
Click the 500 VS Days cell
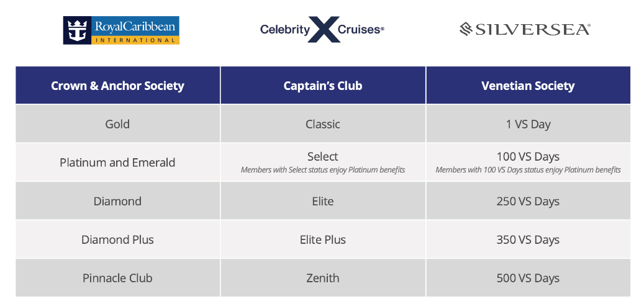click(528, 278)
